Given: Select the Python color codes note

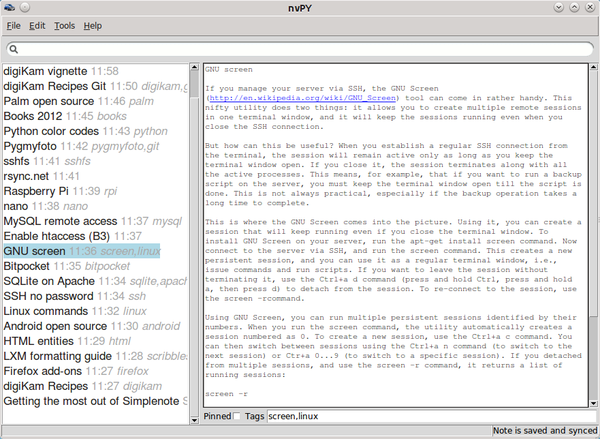Looking at the screenshot, I should tap(96, 131).
